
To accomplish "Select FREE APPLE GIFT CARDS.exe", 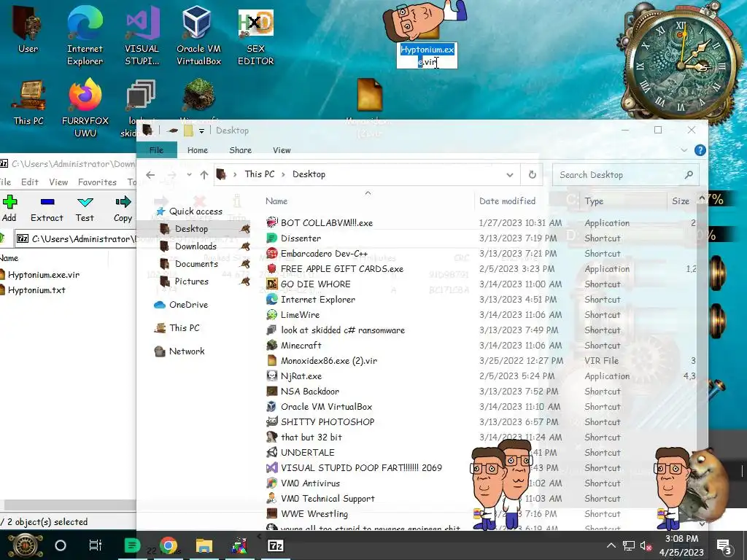I will pos(341,268).
